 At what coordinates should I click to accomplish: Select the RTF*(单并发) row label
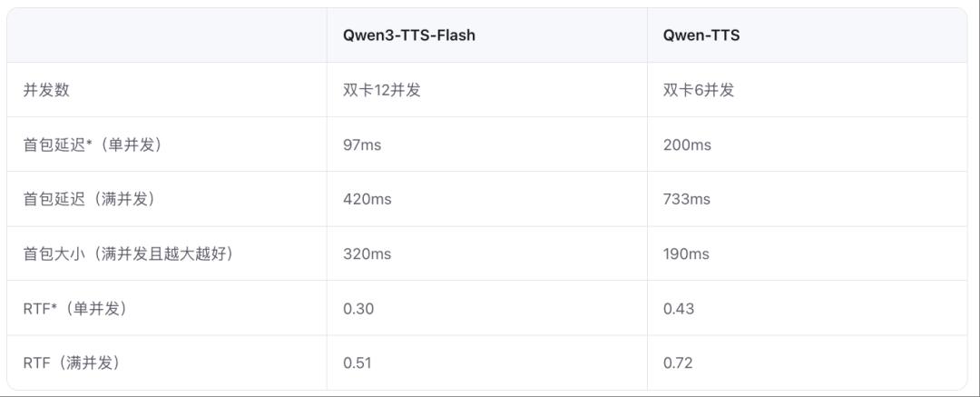[74, 308]
